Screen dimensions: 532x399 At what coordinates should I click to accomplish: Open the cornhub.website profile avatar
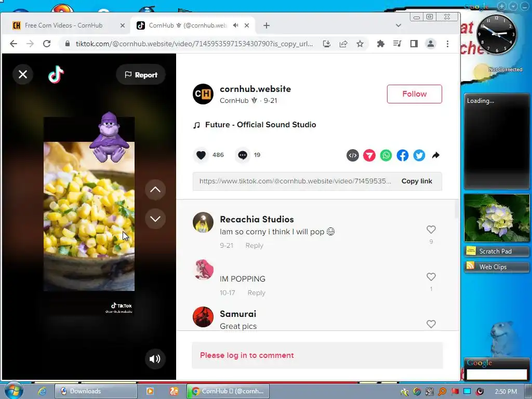[x=203, y=94]
